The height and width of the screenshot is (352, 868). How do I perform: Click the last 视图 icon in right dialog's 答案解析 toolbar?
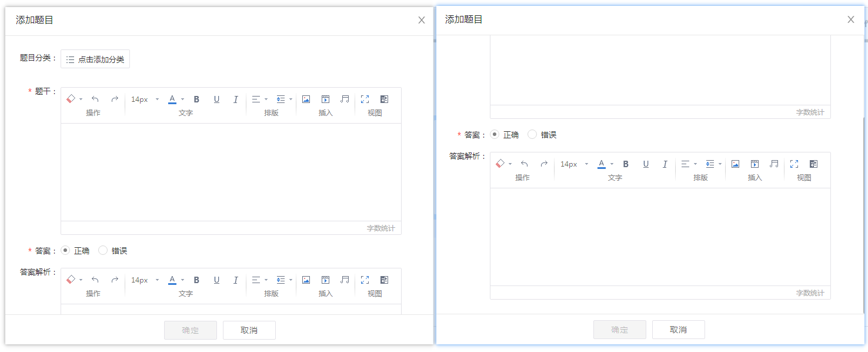pyautogui.click(x=814, y=164)
